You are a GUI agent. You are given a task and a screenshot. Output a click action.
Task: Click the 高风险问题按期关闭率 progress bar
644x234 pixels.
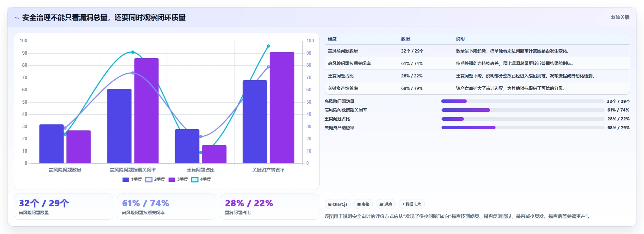coord(523,110)
